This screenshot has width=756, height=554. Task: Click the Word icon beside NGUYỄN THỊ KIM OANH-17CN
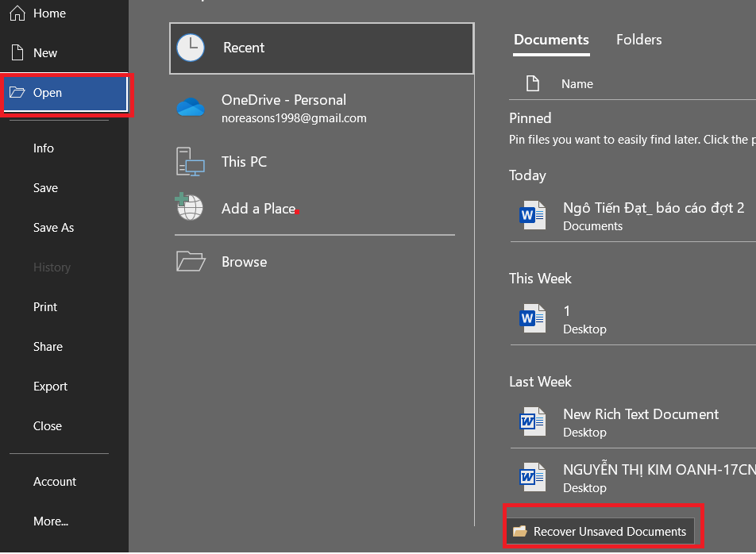(x=531, y=477)
